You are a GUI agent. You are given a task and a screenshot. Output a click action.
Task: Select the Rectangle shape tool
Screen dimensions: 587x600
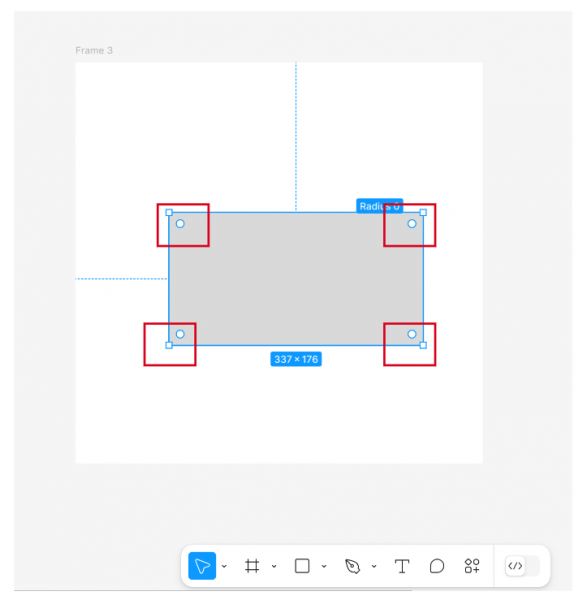[x=302, y=566]
